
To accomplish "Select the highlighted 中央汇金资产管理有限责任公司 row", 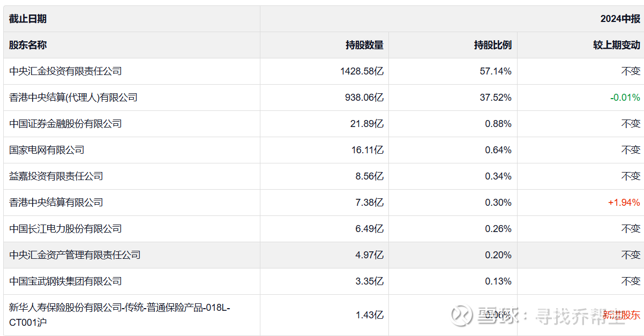I will pyautogui.click(x=75, y=255).
